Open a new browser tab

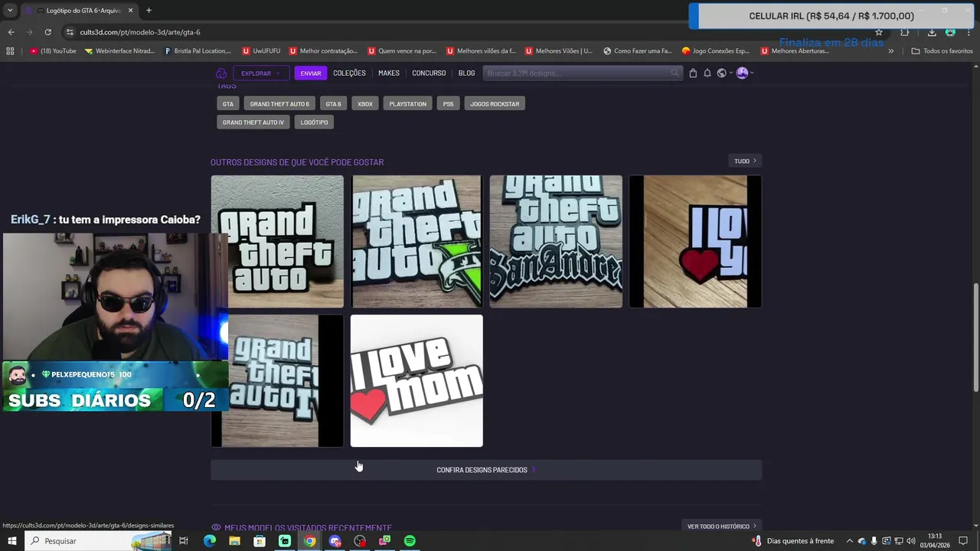pos(149,11)
